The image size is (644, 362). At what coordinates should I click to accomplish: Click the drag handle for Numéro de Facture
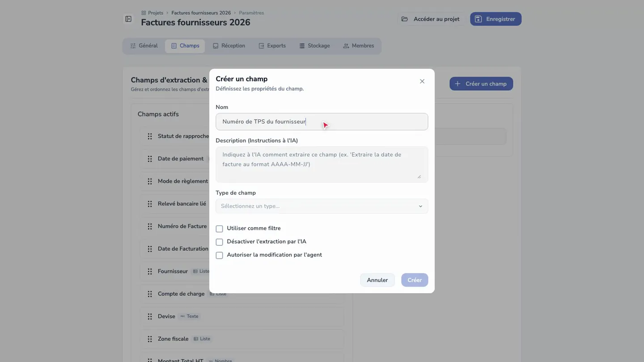point(150,226)
